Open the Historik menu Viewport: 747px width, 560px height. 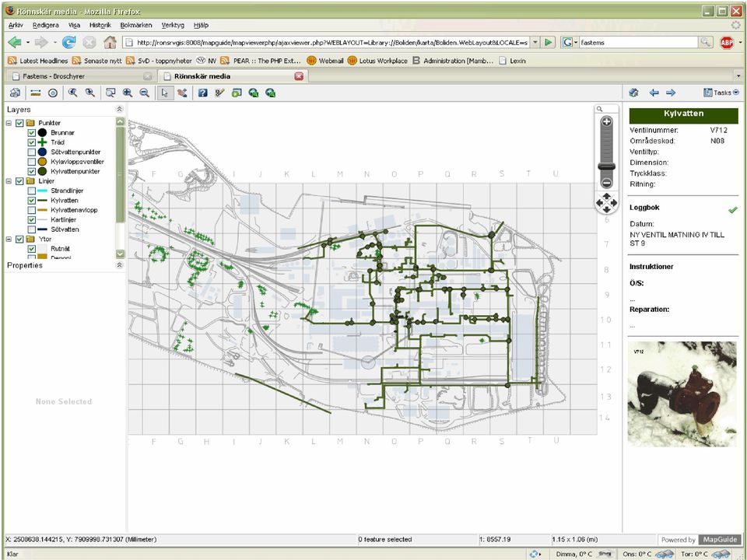pos(100,25)
